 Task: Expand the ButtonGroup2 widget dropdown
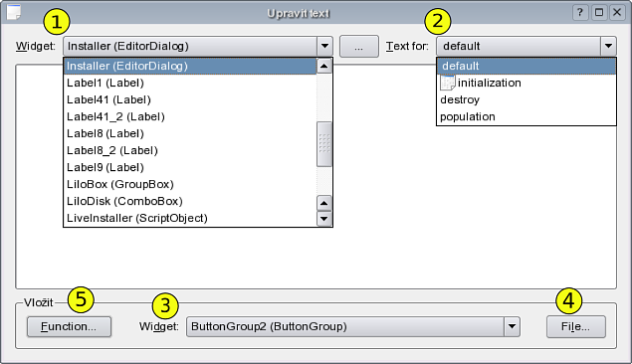[x=512, y=326]
